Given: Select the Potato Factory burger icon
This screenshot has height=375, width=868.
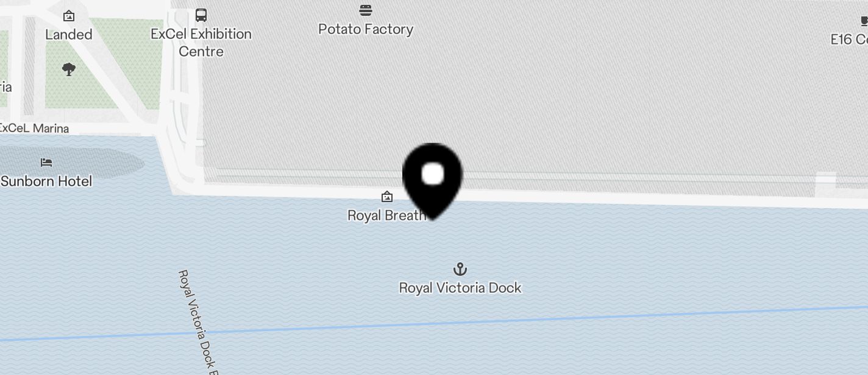Looking at the screenshot, I should click(x=366, y=10).
